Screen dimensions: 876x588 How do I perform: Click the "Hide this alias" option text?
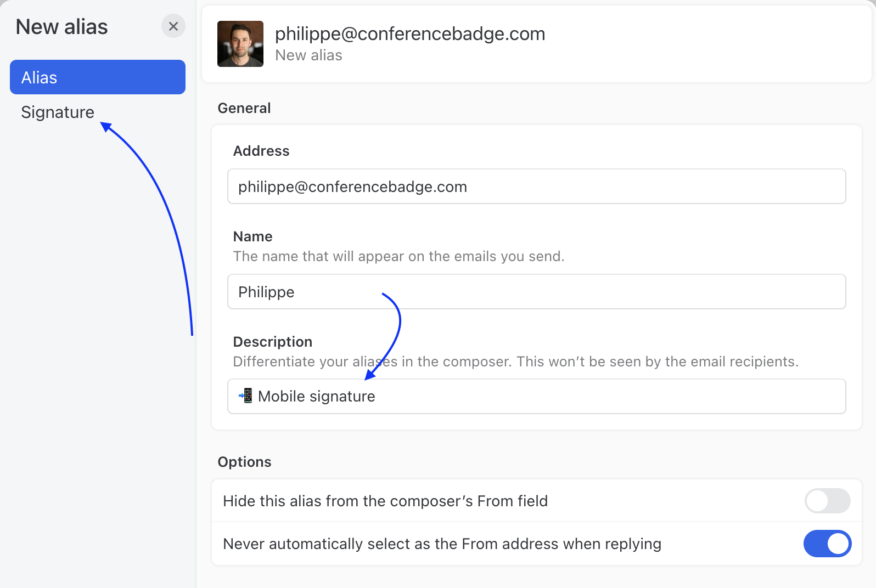coord(385,501)
